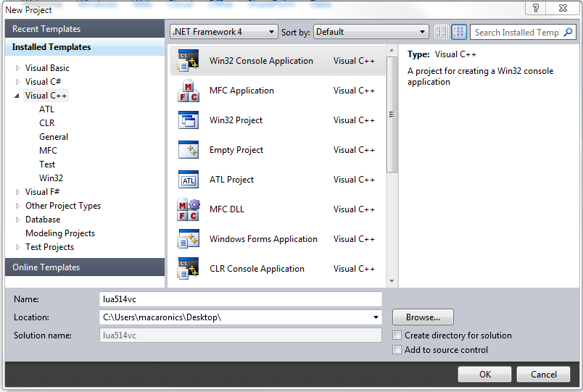Open the Location path dropdown arrow
The height and width of the screenshot is (392, 583).
tap(376, 317)
